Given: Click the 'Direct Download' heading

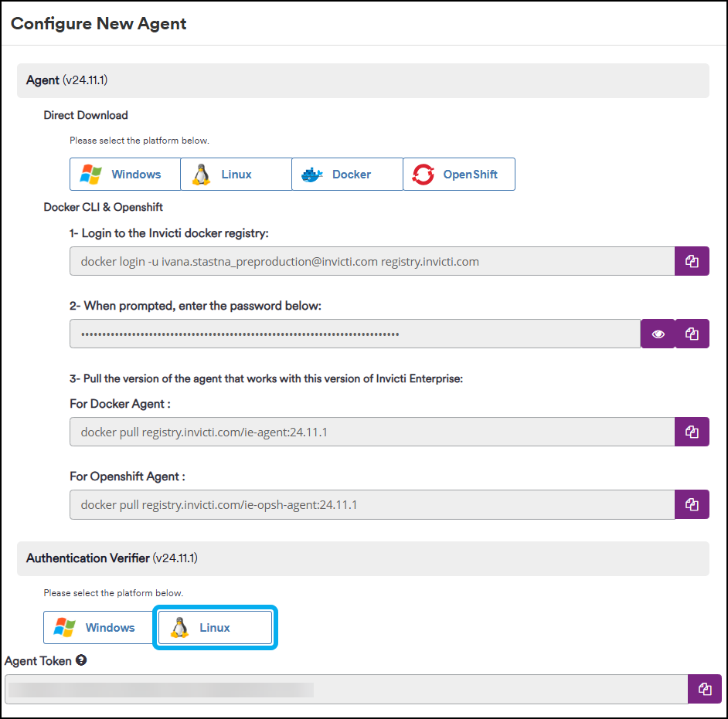Looking at the screenshot, I should (86, 115).
